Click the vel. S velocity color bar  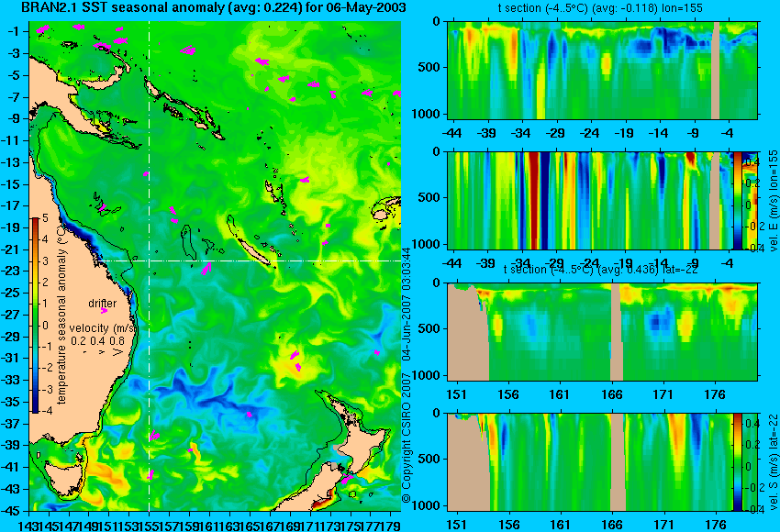click(x=737, y=462)
